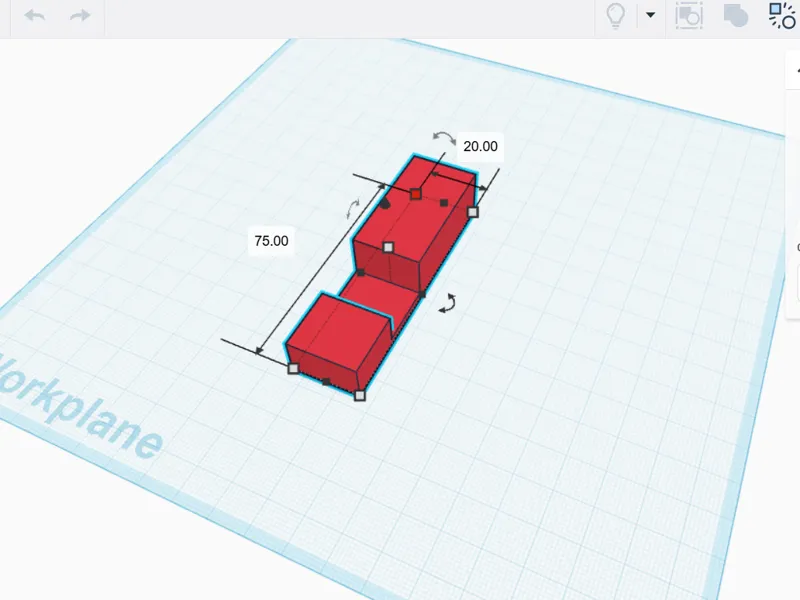Edit the 20.00 width dimension field

click(x=480, y=146)
